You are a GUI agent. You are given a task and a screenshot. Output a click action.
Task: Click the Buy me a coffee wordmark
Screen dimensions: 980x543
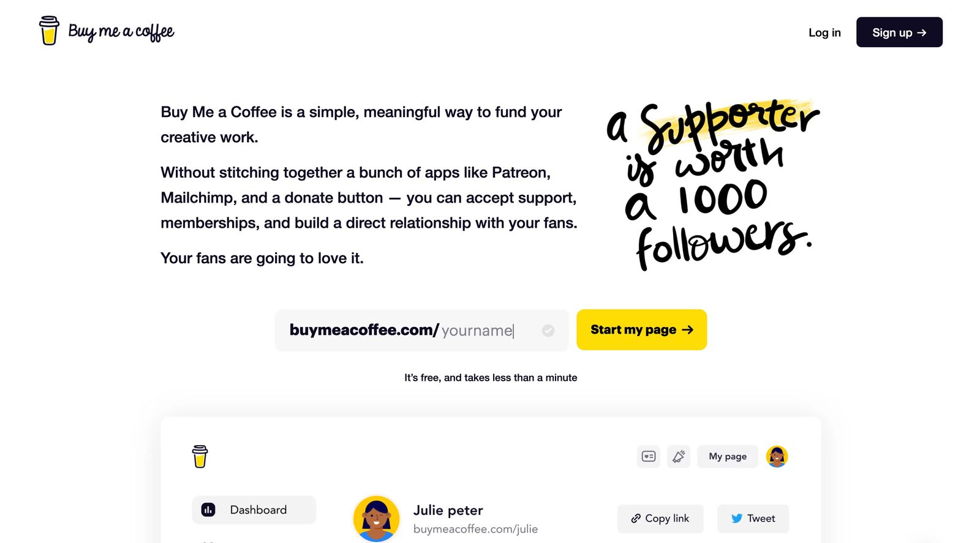121,31
